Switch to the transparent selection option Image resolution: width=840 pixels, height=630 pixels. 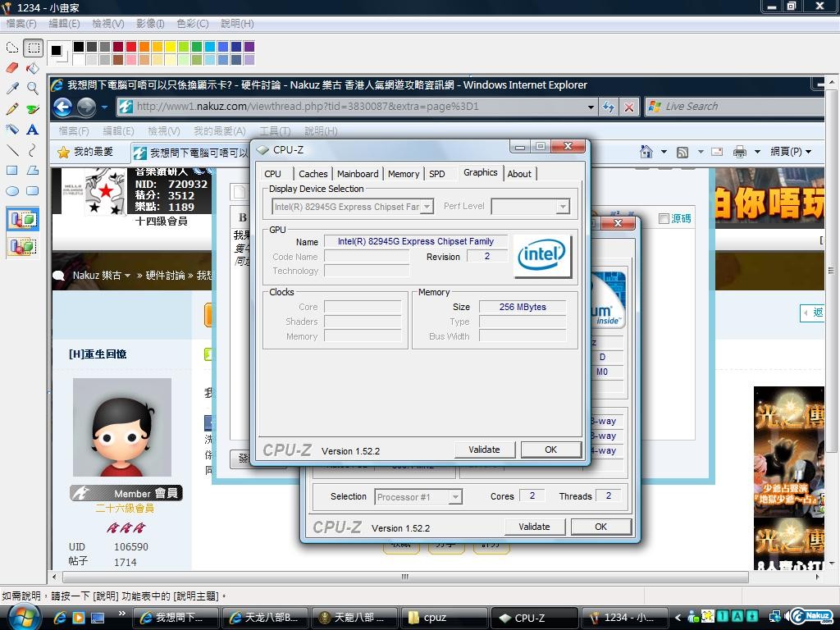click(22, 245)
